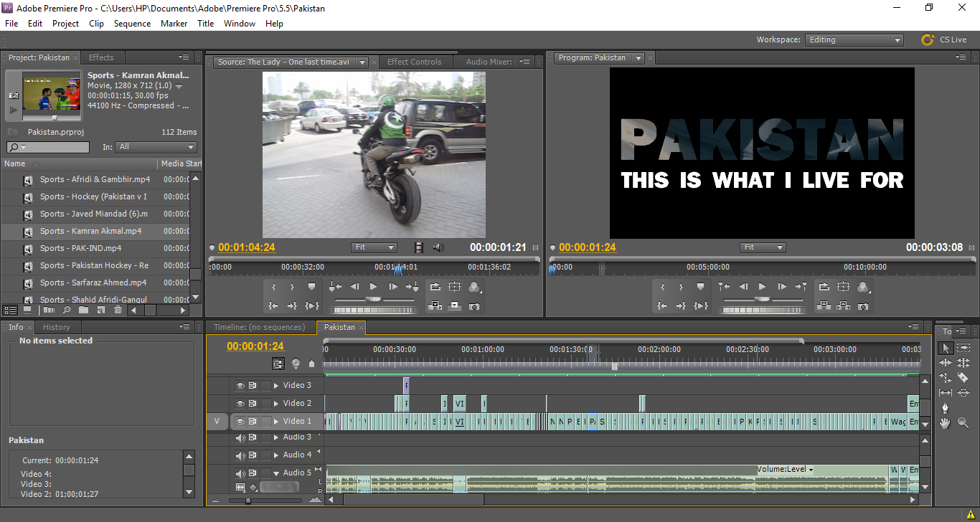
Task: Expand the Video 3 track
Action: click(x=276, y=385)
